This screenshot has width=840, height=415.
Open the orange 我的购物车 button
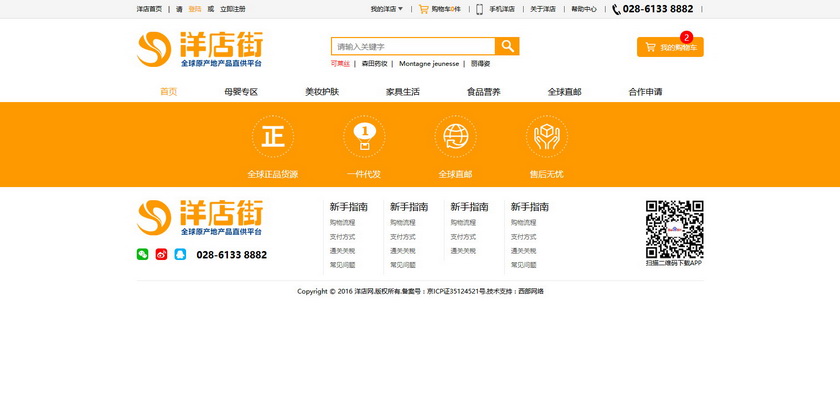pos(670,47)
